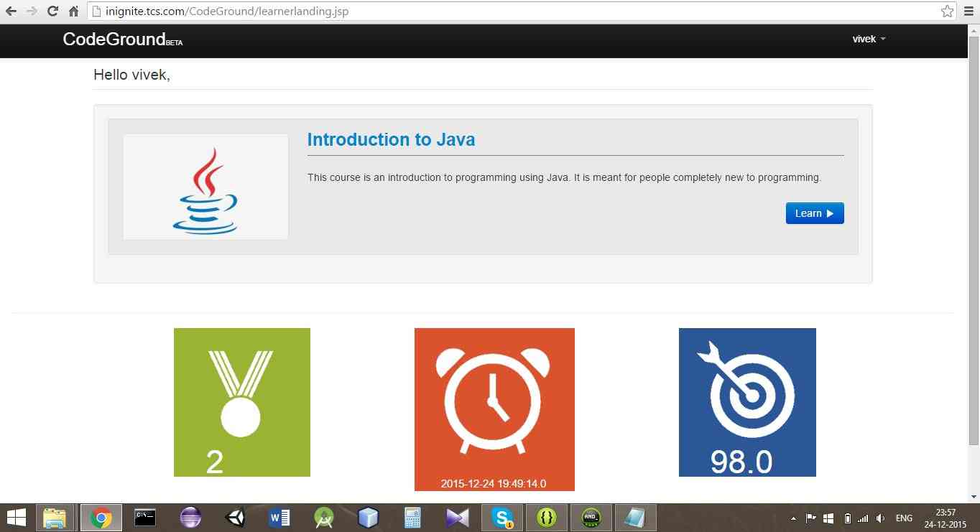The image size is (980, 532).
Task: Click the green medal rank tile
Action: [x=241, y=402]
